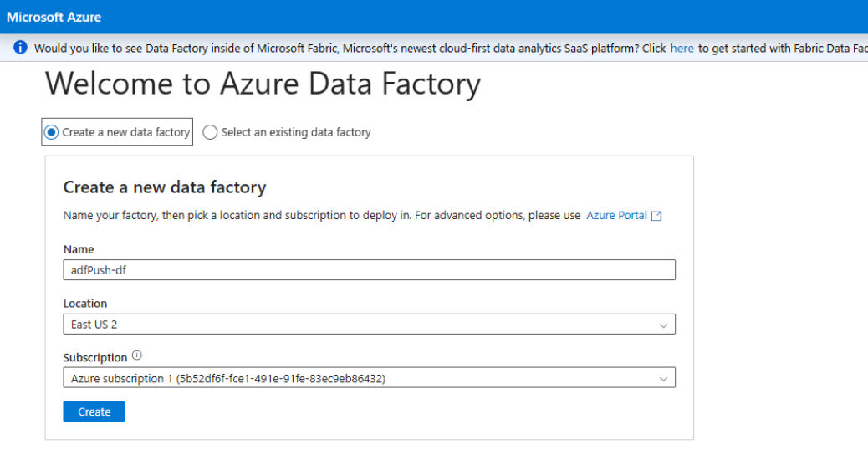
Task: Click the Create button
Action: [94, 412]
